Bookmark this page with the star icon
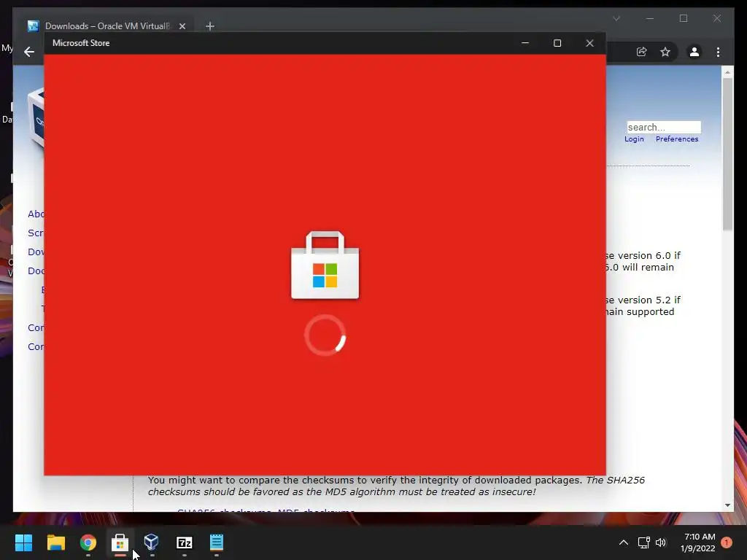This screenshot has width=747, height=560. pyautogui.click(x=665, y=52)
